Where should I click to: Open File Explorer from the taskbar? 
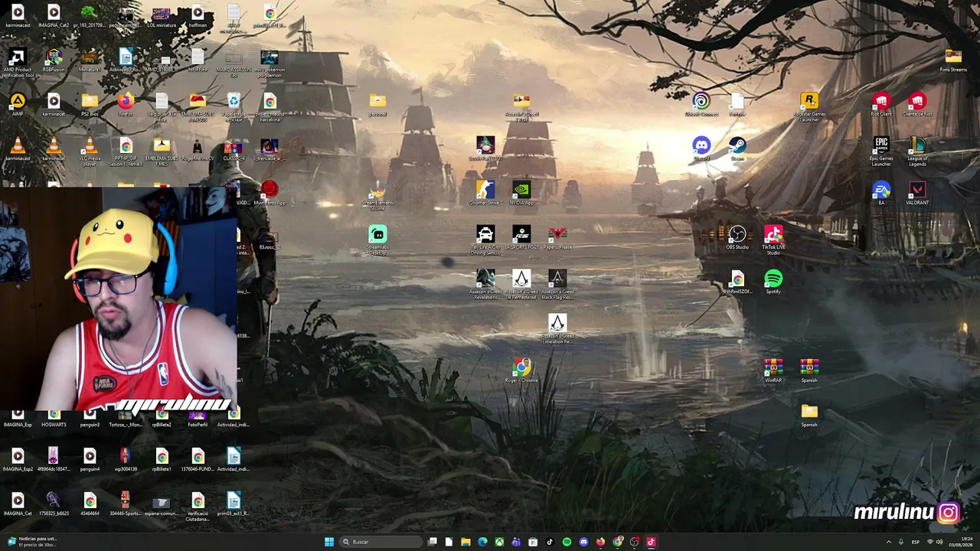465,542
